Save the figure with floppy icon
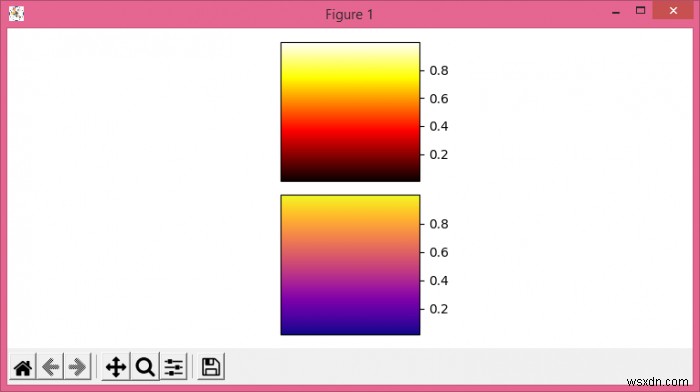The image size is (700, 392). click(x=211, y=367)
